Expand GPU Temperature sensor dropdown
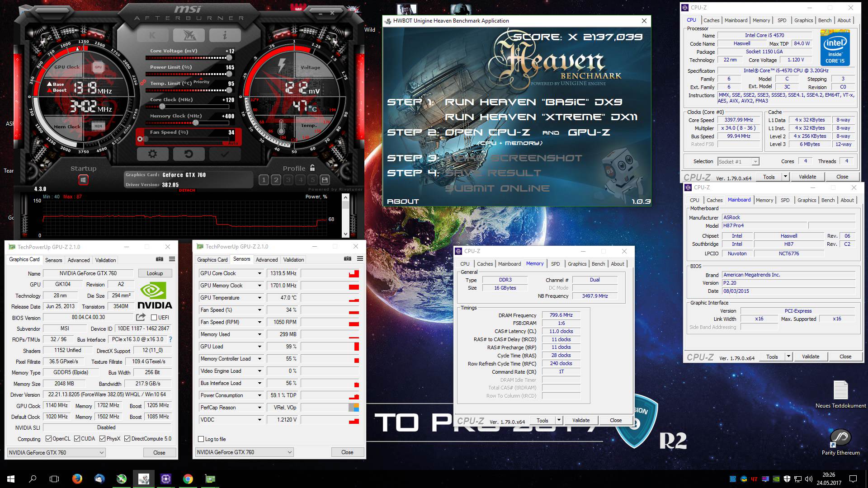The width and height of the screenshot is (868, 488). [259, 298]
